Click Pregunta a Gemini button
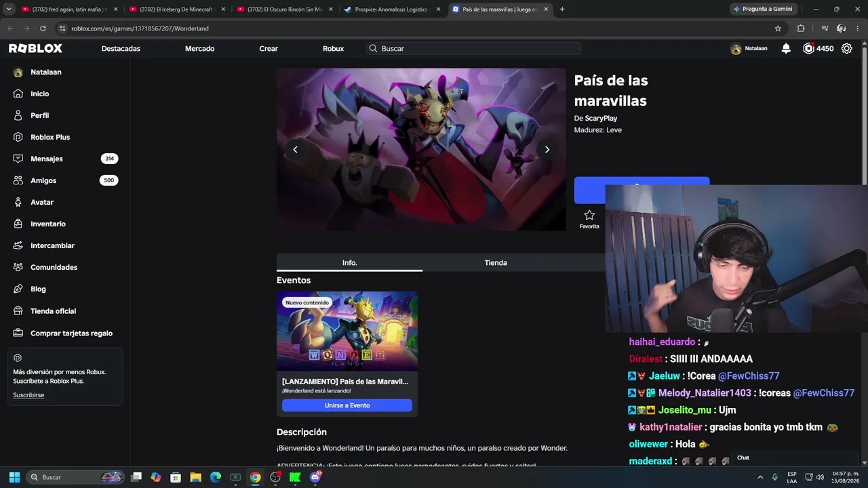 [x=763, y=9]
